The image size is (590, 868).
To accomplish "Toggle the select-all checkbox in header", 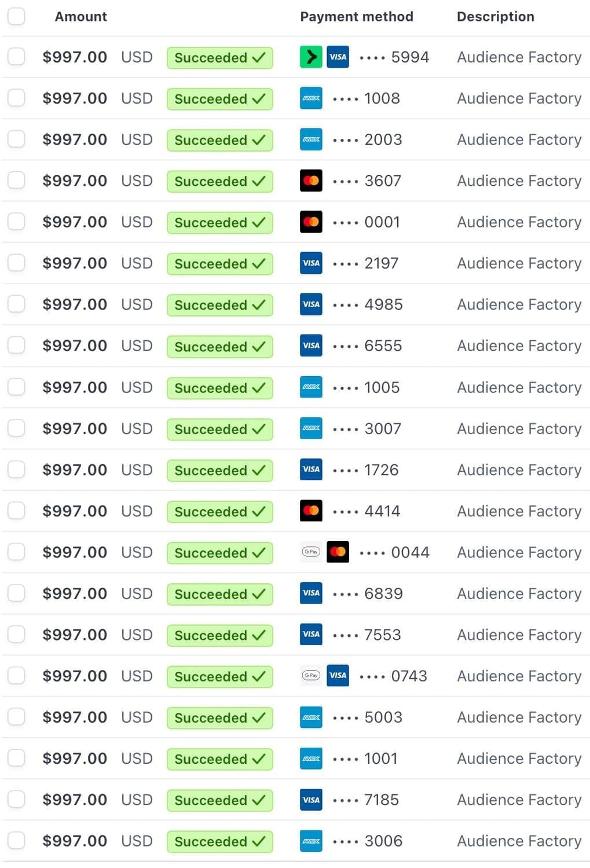I will 16,16.
